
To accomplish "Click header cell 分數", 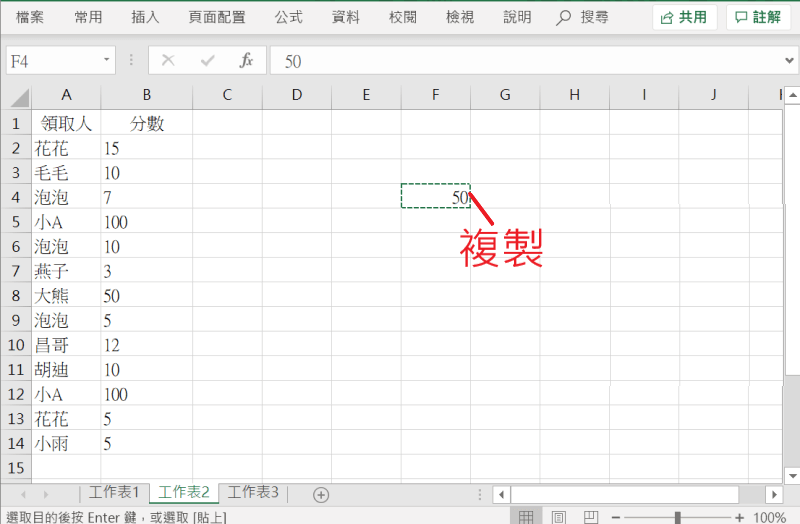I will point(147,123).
